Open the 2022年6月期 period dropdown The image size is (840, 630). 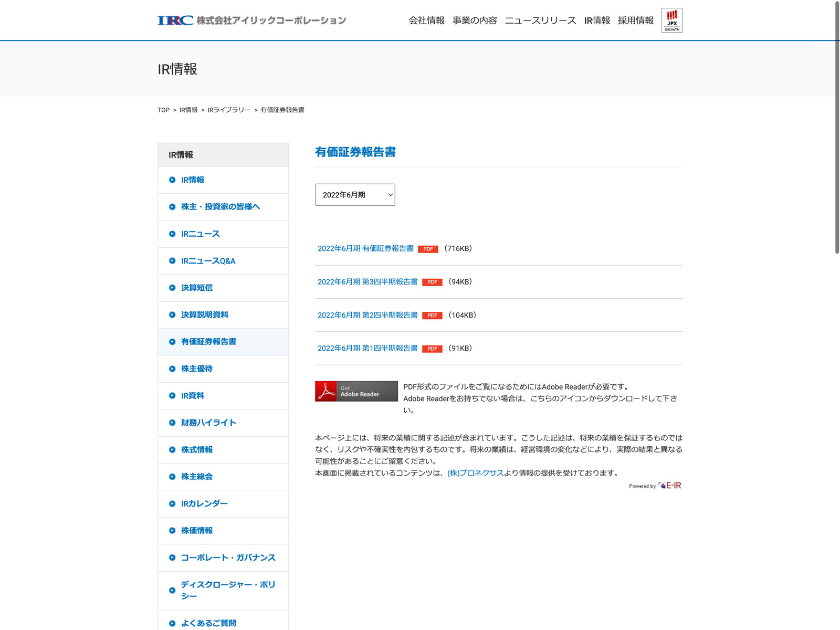[355, 195]
